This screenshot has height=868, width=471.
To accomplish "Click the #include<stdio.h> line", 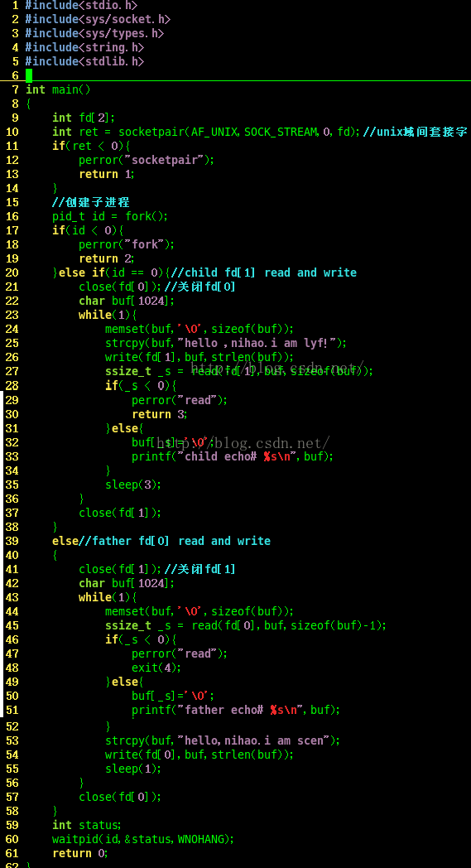I will pos(81,6).
